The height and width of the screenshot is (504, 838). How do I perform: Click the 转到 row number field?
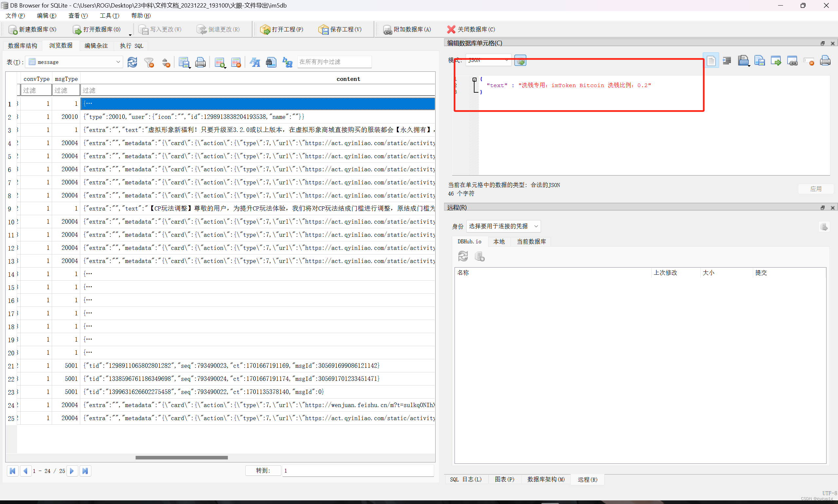358,471
